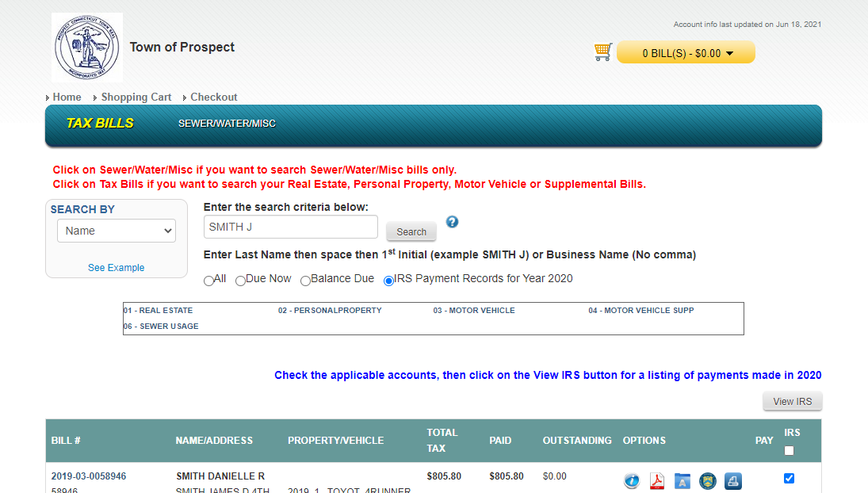Image resolution: width=868 pixels, height=493 pixels.
Task: Uncheck the IRS checkbox for Smith Danielle's bill
Action: (789, 478)
